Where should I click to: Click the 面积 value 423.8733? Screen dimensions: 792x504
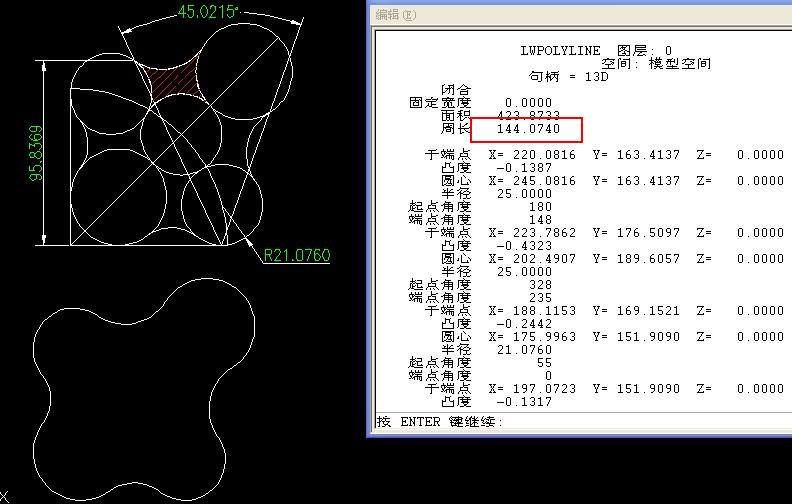tap(528, 116)
